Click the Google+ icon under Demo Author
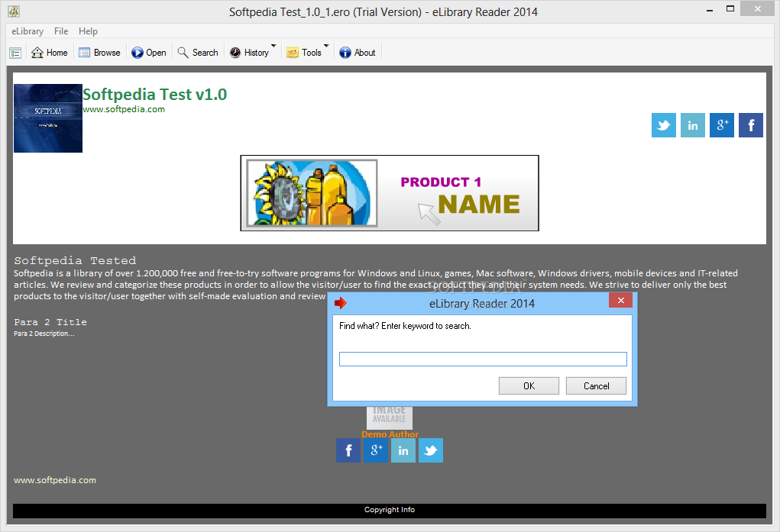Screen dimensions: 780x532 pyautogui.click(x=376, y=450)
